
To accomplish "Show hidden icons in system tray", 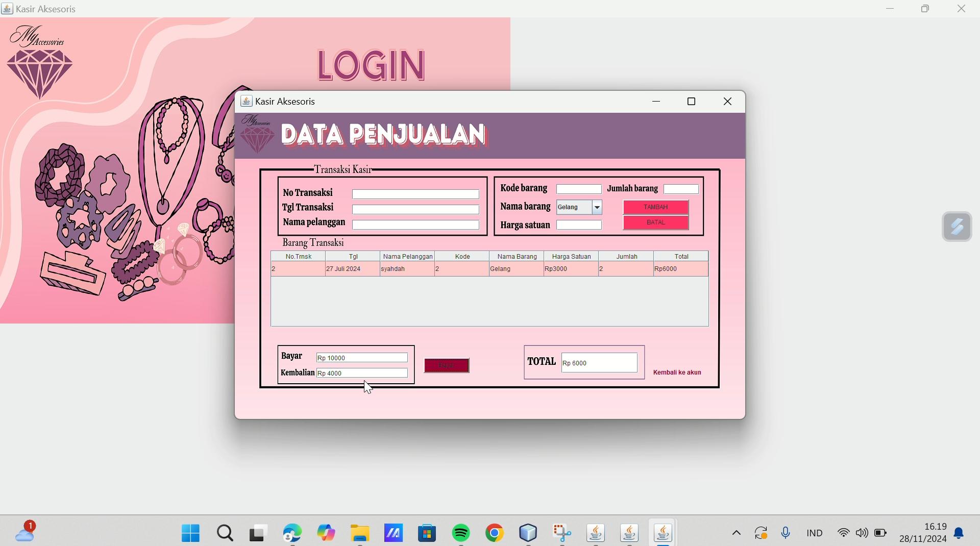I will point(736,533).
